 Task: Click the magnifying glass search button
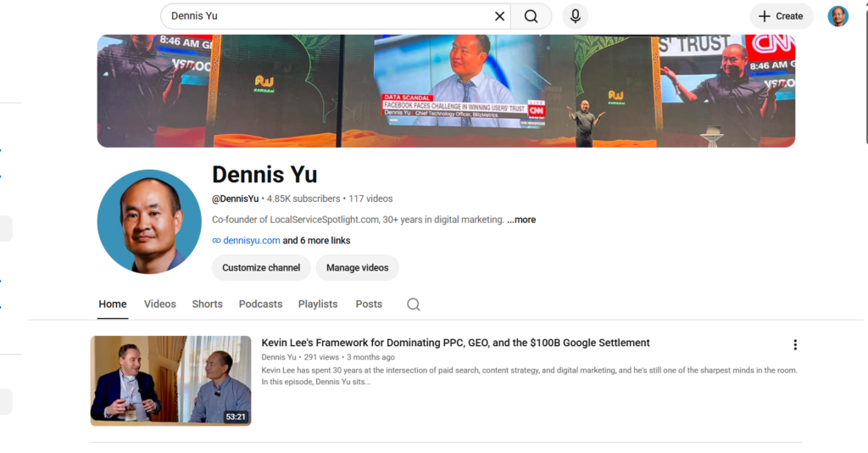(x=531, y=17)
